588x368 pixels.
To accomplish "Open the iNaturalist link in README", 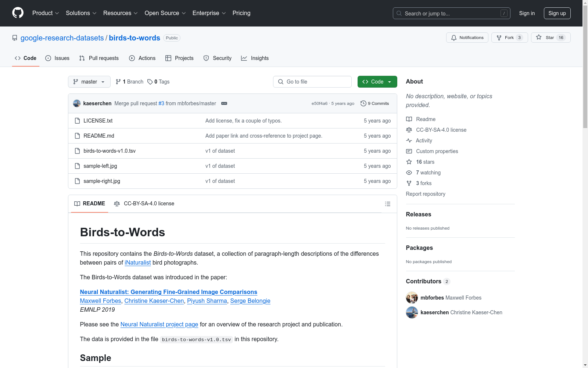I will (x=138, y=263).
